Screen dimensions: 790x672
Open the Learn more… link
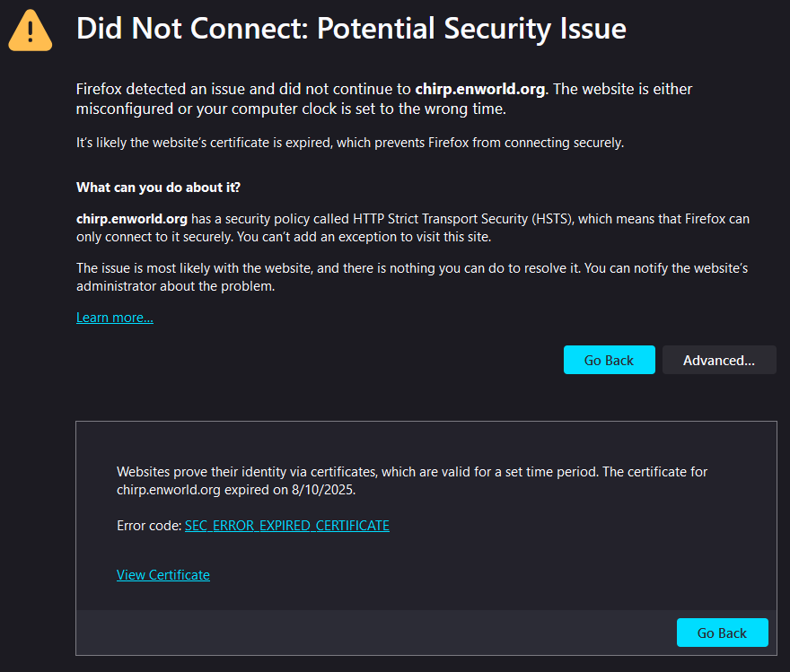[x=115, y=318]
